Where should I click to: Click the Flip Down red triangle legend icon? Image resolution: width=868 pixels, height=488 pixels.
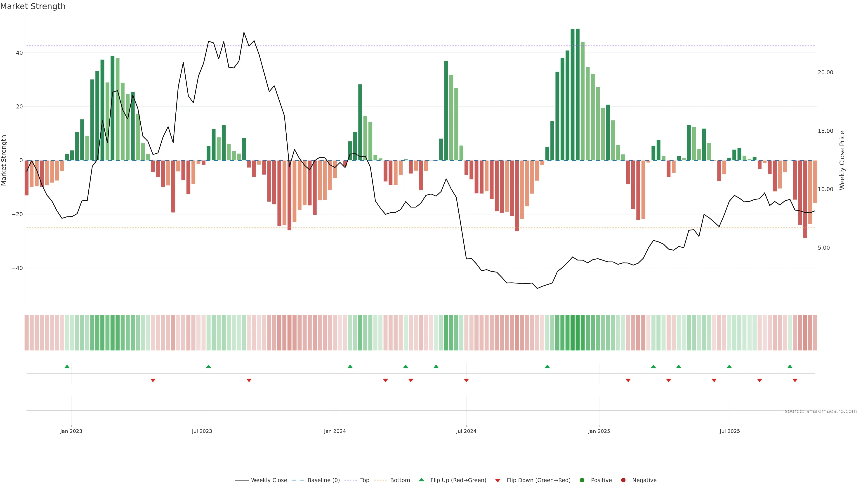[x=498, y=480]
